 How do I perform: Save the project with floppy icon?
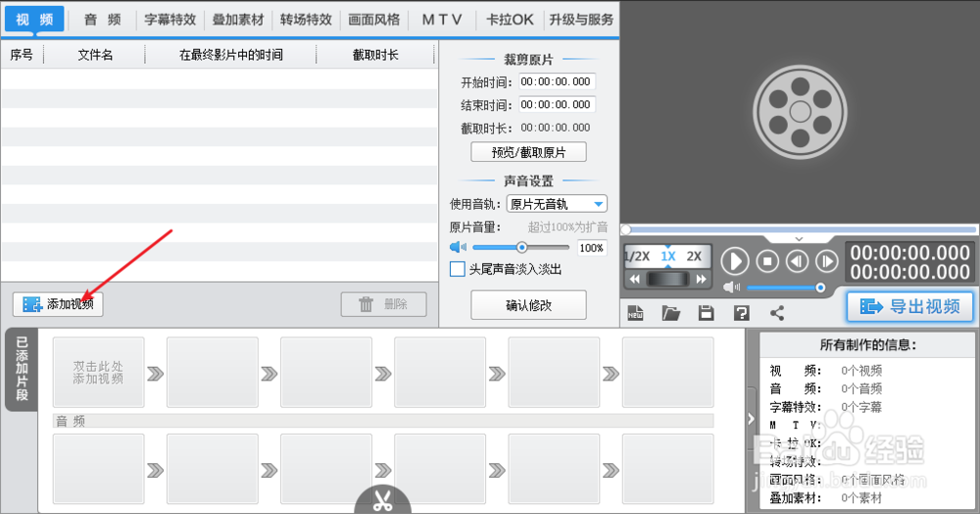(x=707, y=313)
